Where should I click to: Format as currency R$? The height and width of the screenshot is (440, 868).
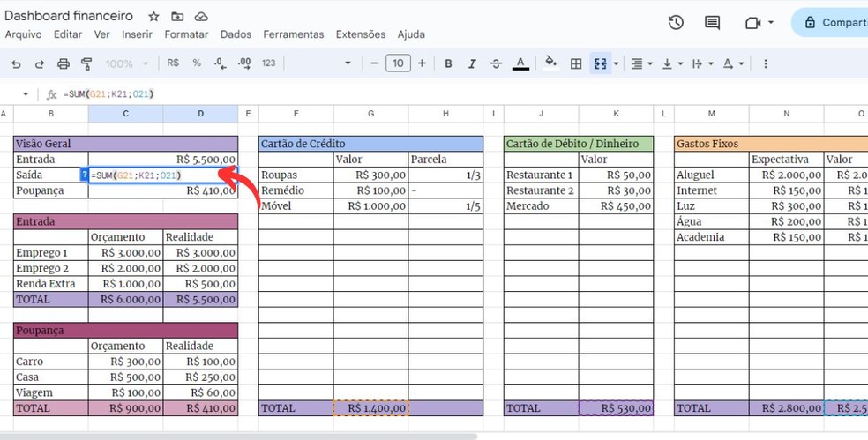(173, 63)
